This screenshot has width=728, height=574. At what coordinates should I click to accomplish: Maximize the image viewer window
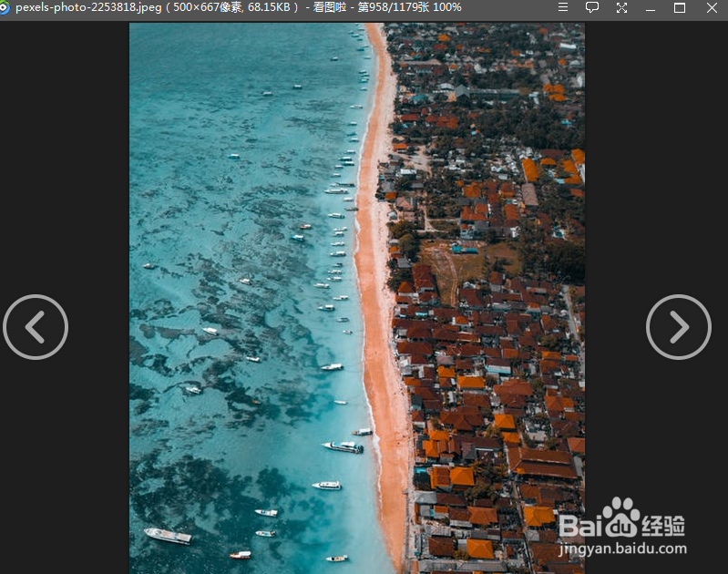tap(680, 8)
